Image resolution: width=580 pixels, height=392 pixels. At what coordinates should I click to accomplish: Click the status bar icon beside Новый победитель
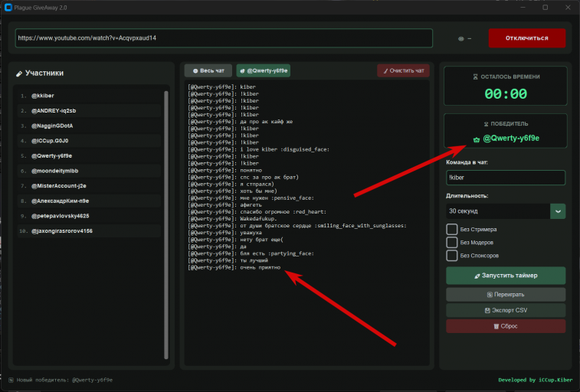[11, 380]
